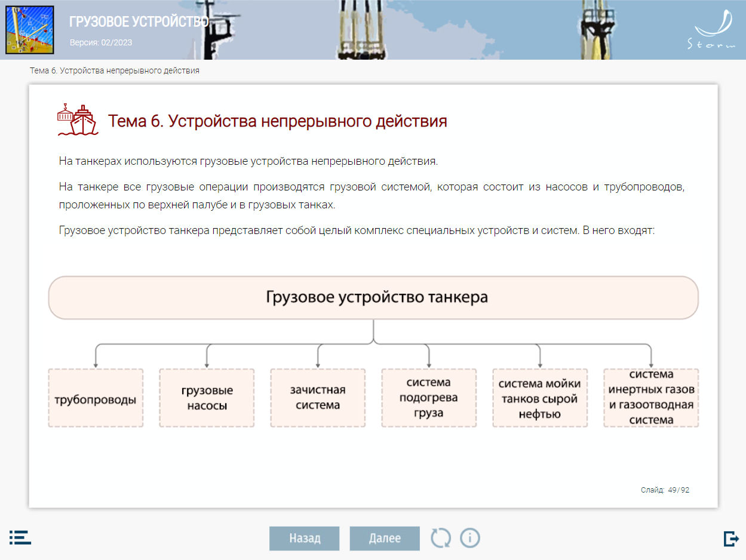Click the slide counter 49/92
Image resolution: width=746 pixels, height=560 pixels.
(x=679, y=490)
